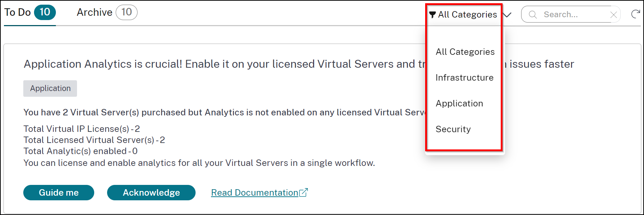Click 'Total Licensed Virtual Server(s) - 2' text
Screen dimensions: 644x215
coord(94,140)
